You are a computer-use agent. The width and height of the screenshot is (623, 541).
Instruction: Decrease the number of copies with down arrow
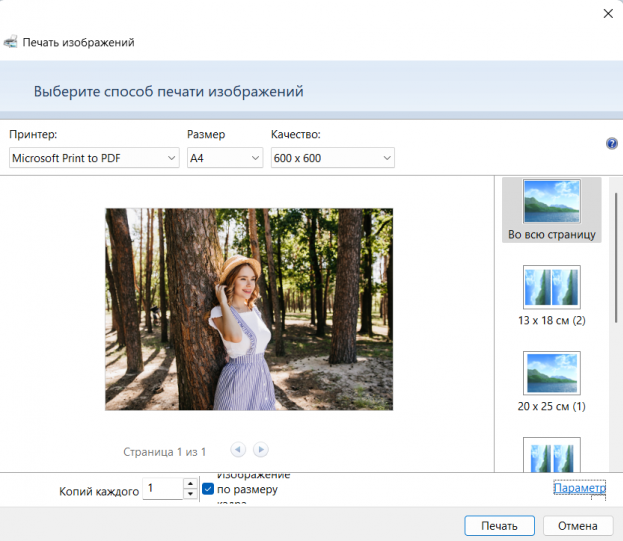[x=190, y=494]
